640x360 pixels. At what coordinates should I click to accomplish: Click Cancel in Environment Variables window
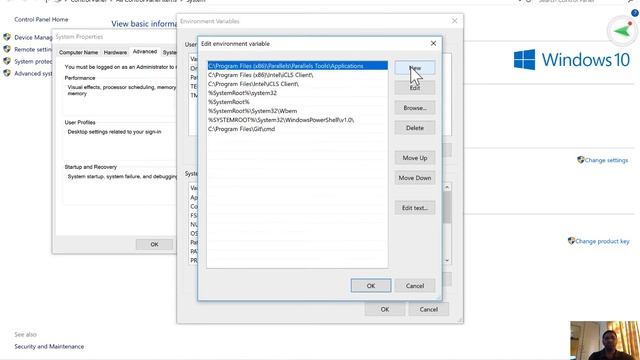(x=429, y=309)
